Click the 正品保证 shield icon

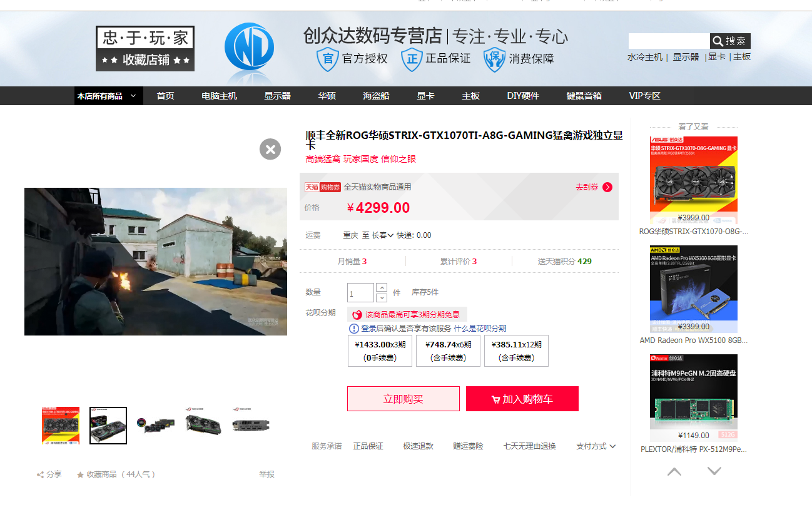(x=412, y=59)
